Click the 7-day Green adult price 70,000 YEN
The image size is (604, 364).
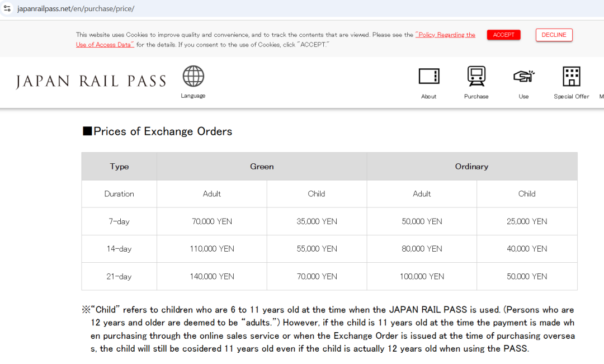pos(212,221)
